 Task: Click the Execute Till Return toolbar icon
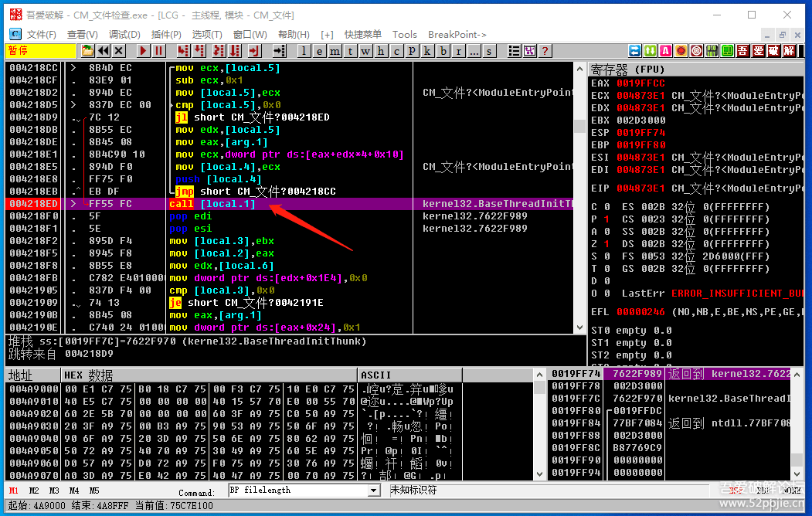254,51
